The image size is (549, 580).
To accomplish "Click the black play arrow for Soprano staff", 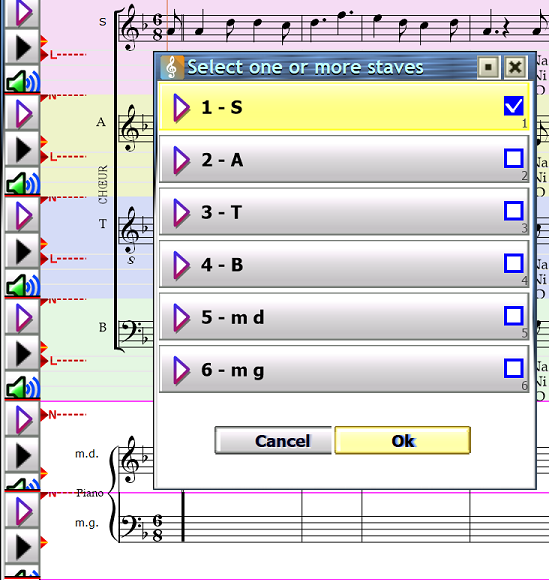I will (22, 48).
